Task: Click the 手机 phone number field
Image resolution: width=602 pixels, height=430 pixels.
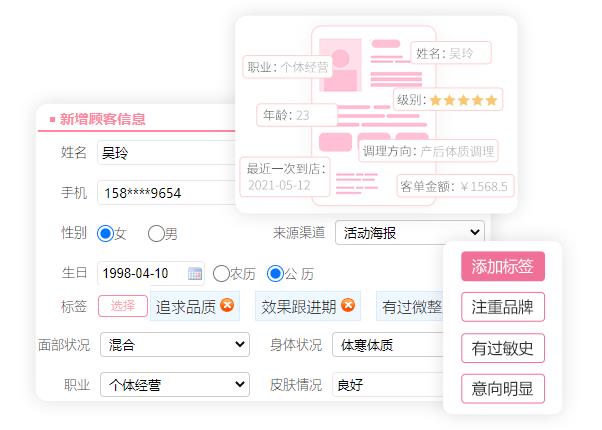Action: [x=165, y=193]
